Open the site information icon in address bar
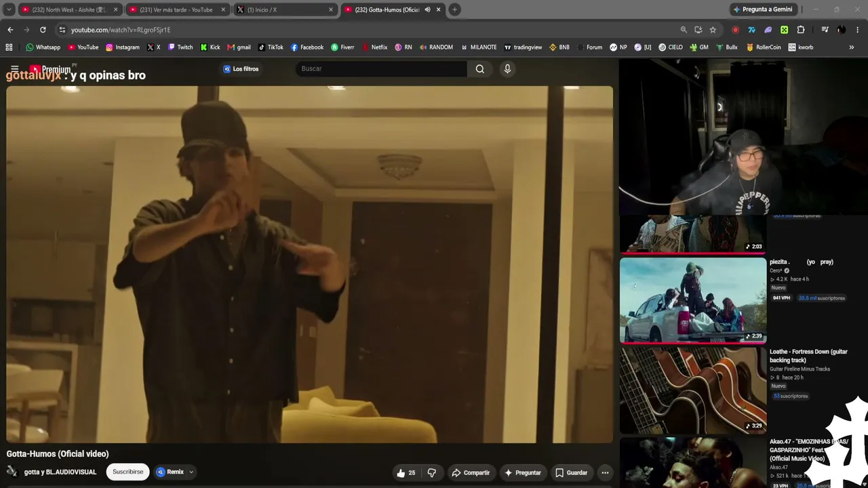This screenshot has height=488, width=868. tap(62, 30)
